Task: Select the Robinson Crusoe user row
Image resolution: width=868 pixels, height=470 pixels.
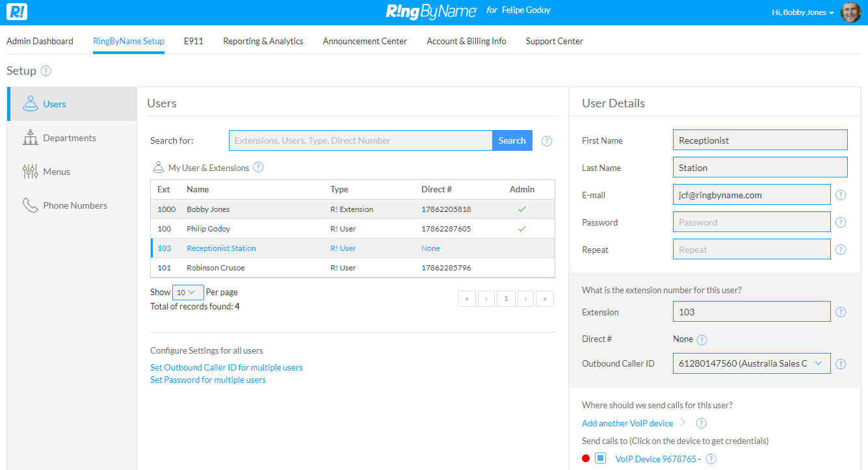Action: (x=353, y=268)
